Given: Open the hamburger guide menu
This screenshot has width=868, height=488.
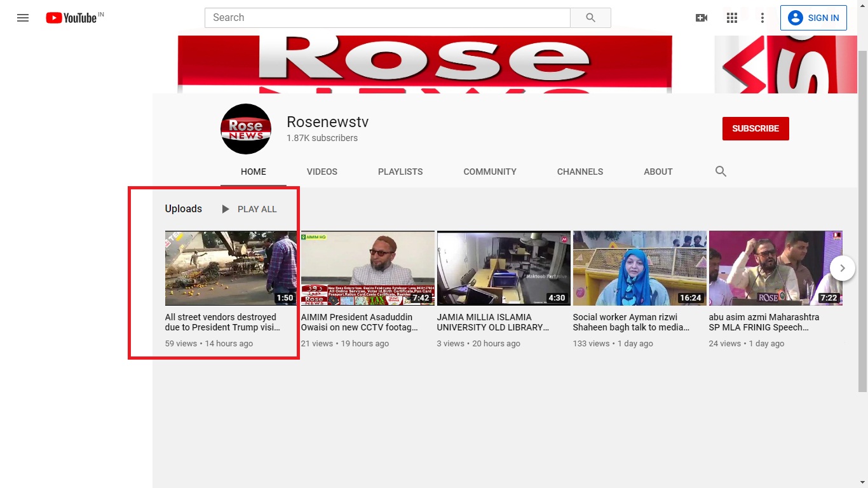Looking at the screenshot, I should pyautogui.click(x=23, y=18).
